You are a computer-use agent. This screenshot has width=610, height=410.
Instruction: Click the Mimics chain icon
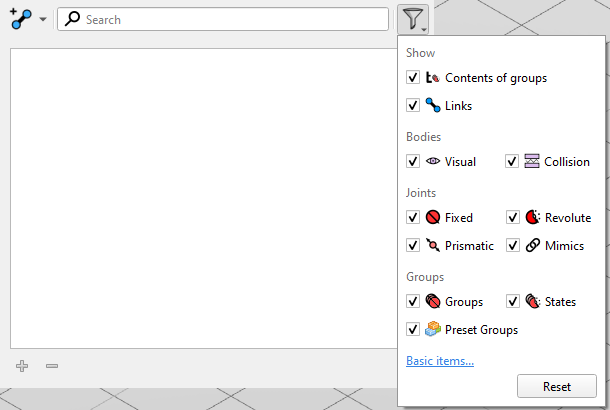coord(533,245)
